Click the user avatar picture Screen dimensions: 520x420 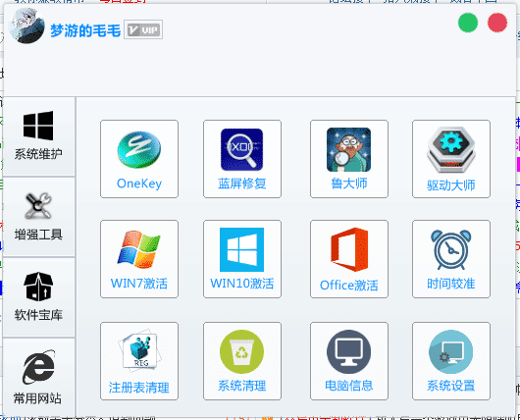(x=26, y=26)
